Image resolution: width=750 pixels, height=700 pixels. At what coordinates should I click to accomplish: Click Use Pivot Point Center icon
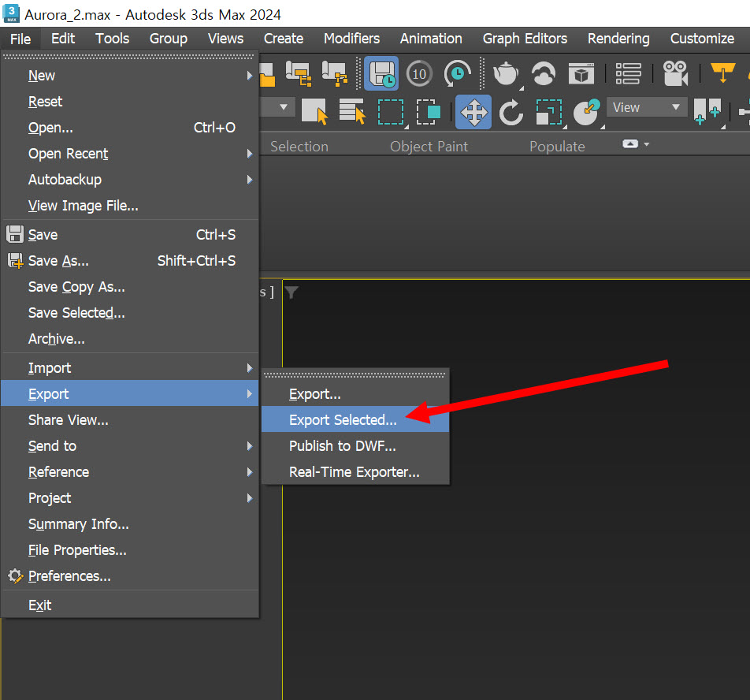pos(707,112)
